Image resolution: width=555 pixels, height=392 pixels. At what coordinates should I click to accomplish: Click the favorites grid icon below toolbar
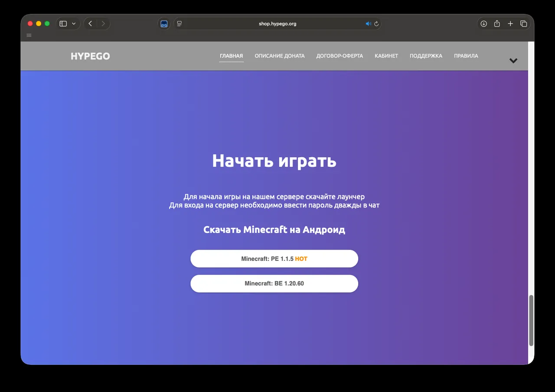[x=29, y=36]
